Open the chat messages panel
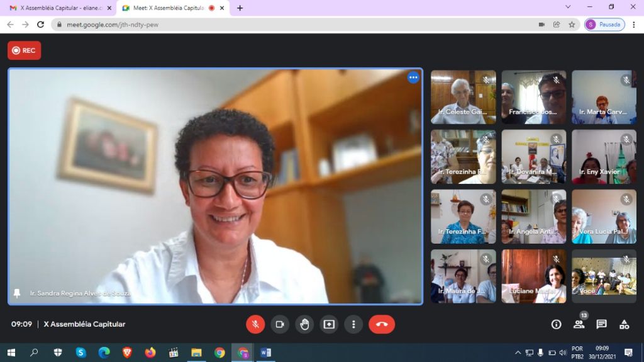 tap(601, 324)
